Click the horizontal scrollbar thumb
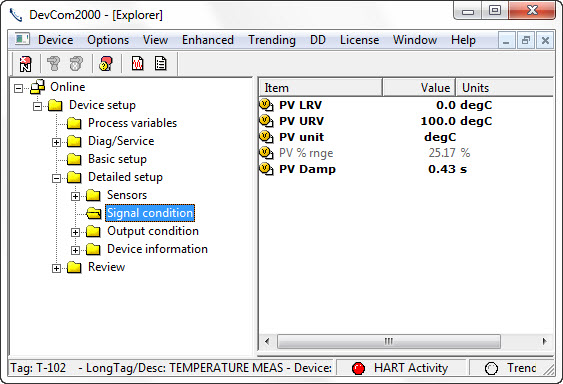Screen dimensions: 563x384 click(389, 341)
